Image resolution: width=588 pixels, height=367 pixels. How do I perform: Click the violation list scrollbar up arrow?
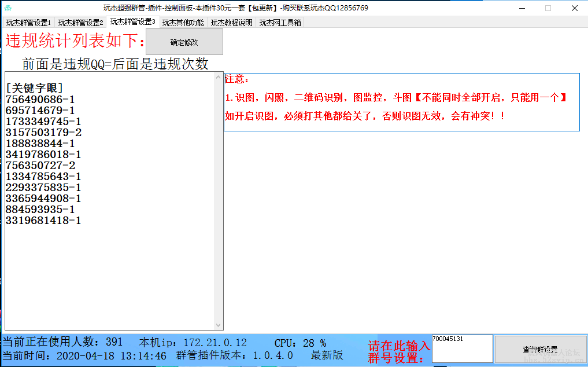[219, 76]
